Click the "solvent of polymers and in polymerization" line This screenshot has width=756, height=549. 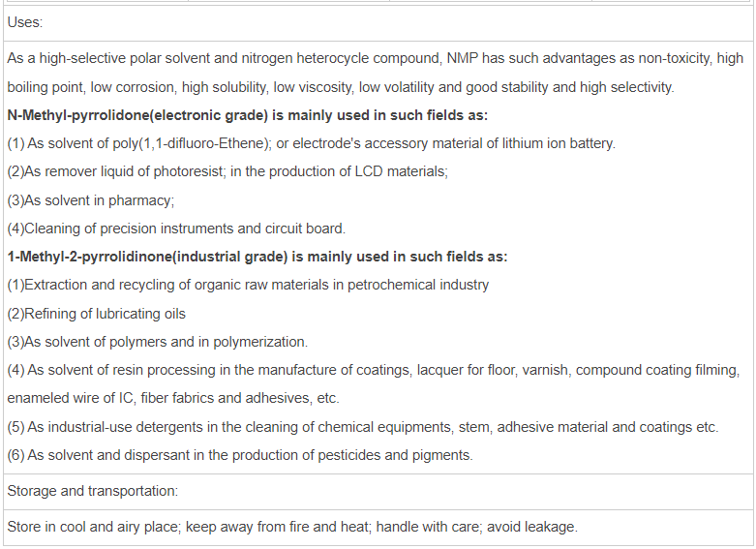[157, 342]
